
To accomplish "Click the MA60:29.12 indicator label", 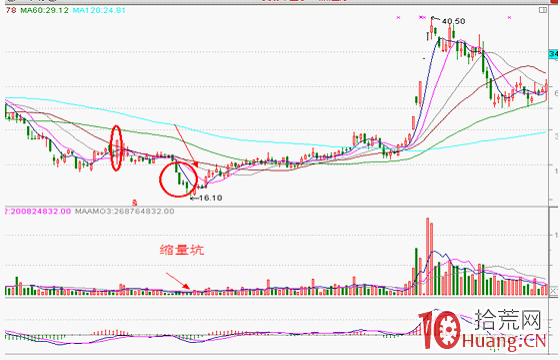I will coord(44,10).
